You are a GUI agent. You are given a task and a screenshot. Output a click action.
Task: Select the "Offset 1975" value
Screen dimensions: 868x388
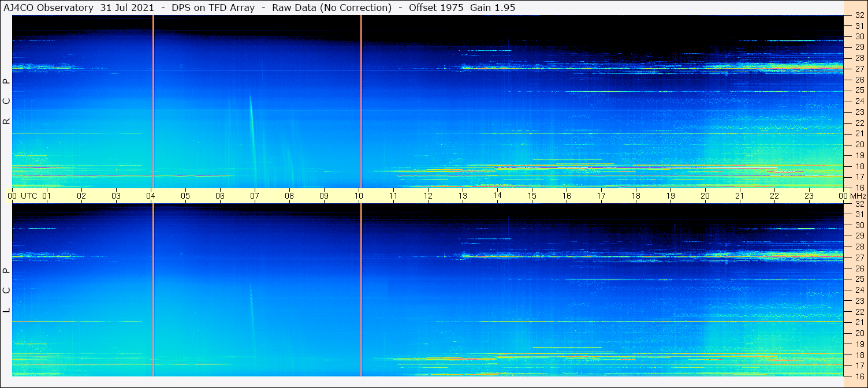437,8
